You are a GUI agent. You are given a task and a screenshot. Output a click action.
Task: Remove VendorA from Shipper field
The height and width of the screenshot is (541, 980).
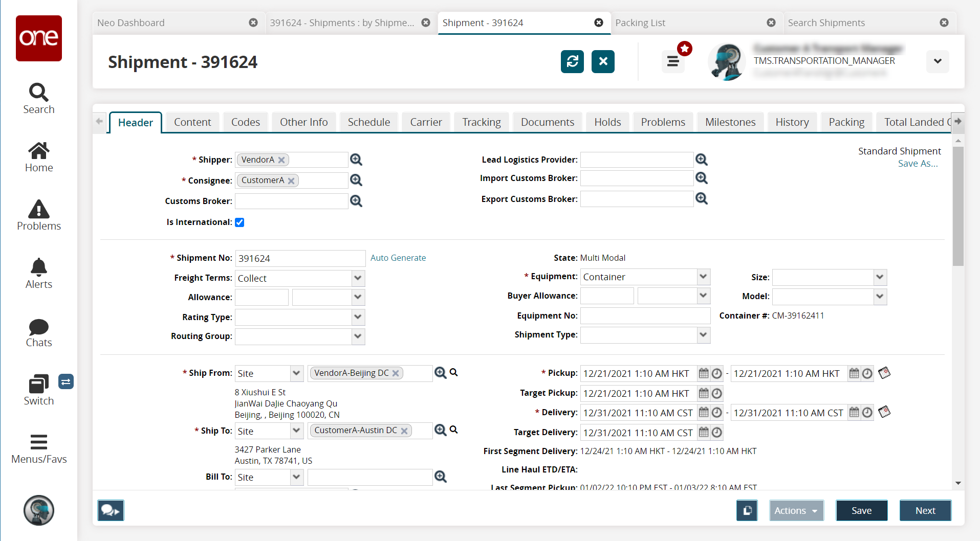click(281, 160)
